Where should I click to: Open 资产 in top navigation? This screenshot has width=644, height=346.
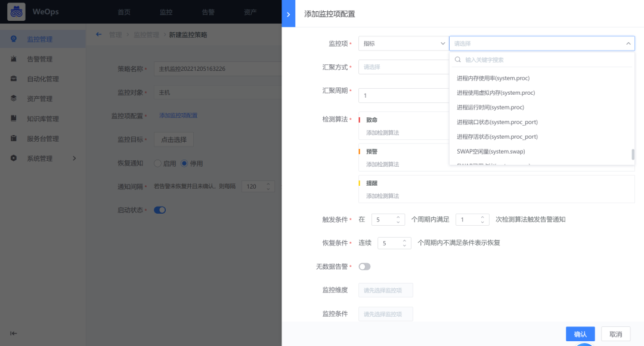click(x=250, y=12)
